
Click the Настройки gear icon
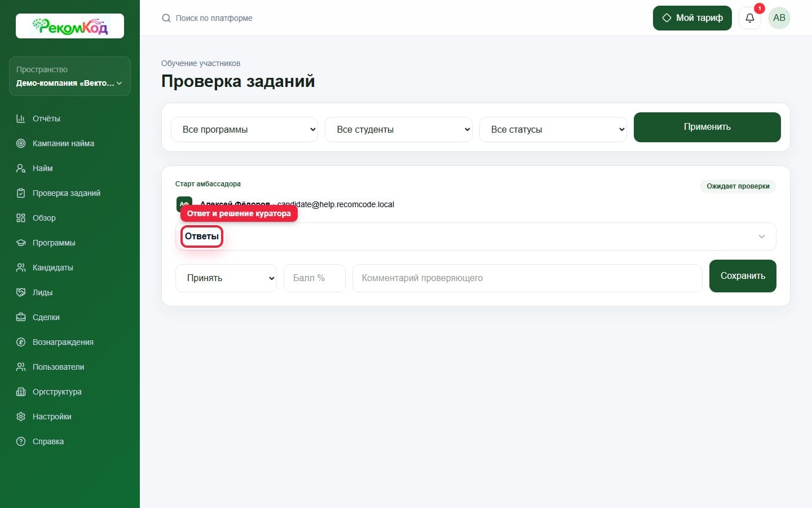click(x=21, y=417)
